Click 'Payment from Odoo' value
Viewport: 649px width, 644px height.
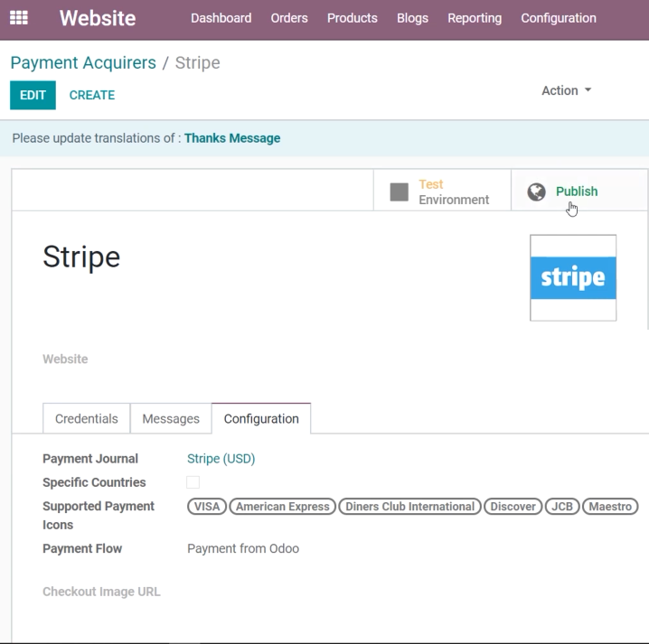(x=243, y=548)
